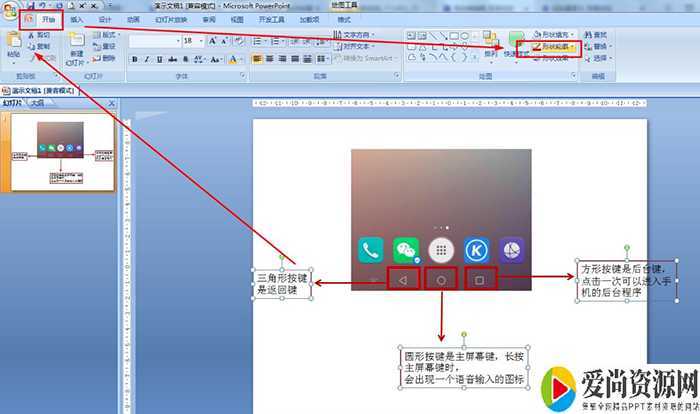Toggle Bold formatting
700x414 pixels.
[134, 59]
